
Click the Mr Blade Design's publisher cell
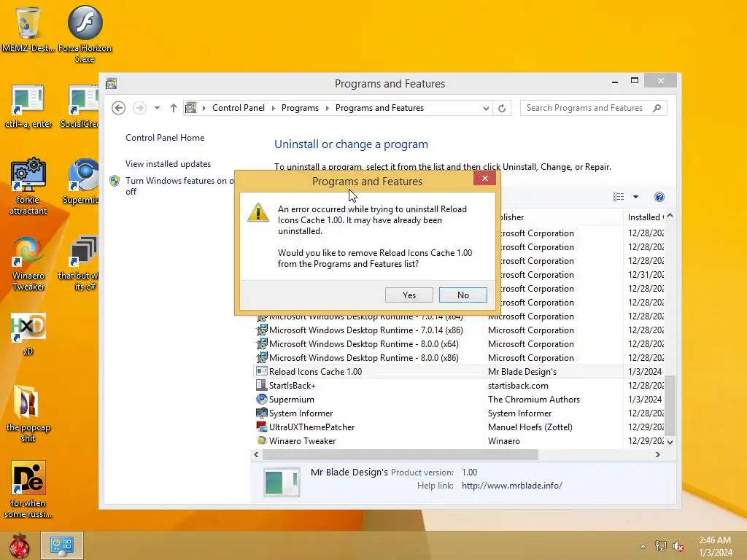click(522, 371)
